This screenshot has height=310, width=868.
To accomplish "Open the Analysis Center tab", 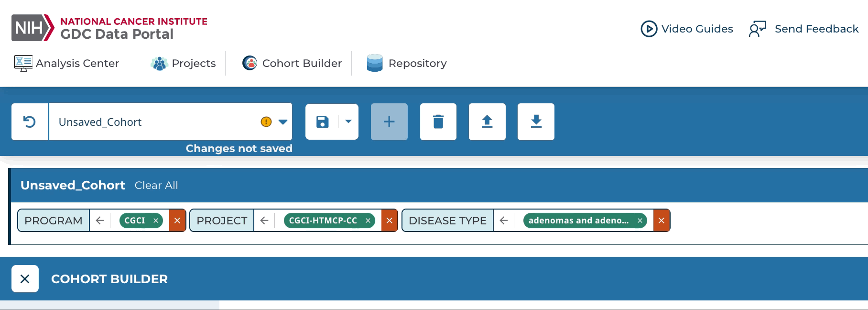I will [x=67, y=63].
